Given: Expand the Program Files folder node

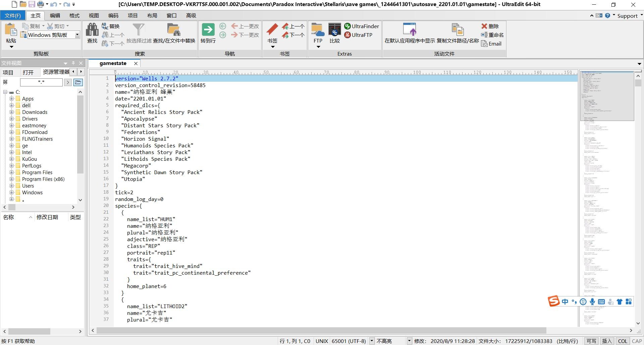Looking at the screenshot, I should pos(12,172).
